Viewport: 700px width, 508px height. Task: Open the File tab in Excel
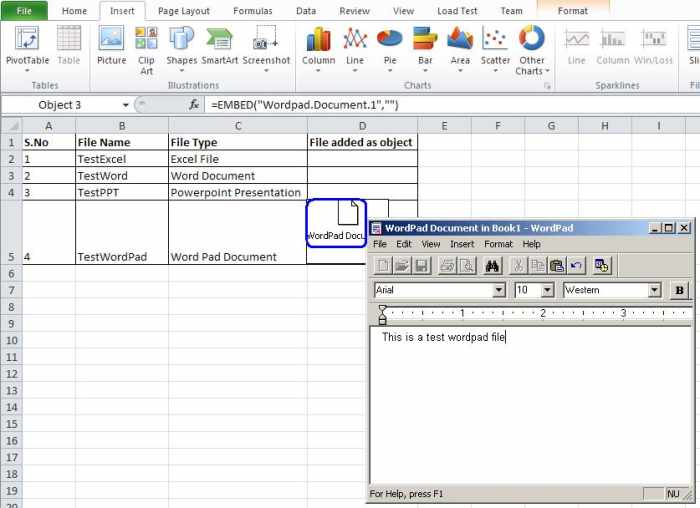point(24,11)
